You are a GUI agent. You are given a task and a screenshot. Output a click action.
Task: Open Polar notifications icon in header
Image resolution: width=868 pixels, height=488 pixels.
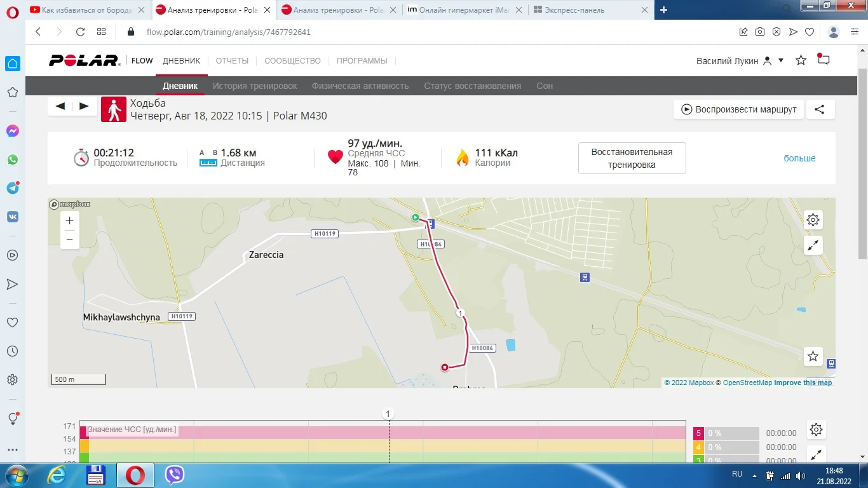824,60
